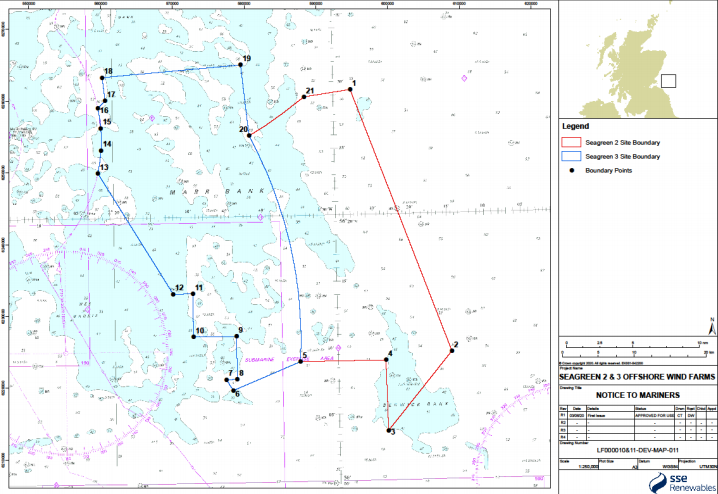The width and height of the screenshot is (718, 494).
Task: Click drawing number LF000010&11-DEV-MAP-011
Action: [637, 449]
